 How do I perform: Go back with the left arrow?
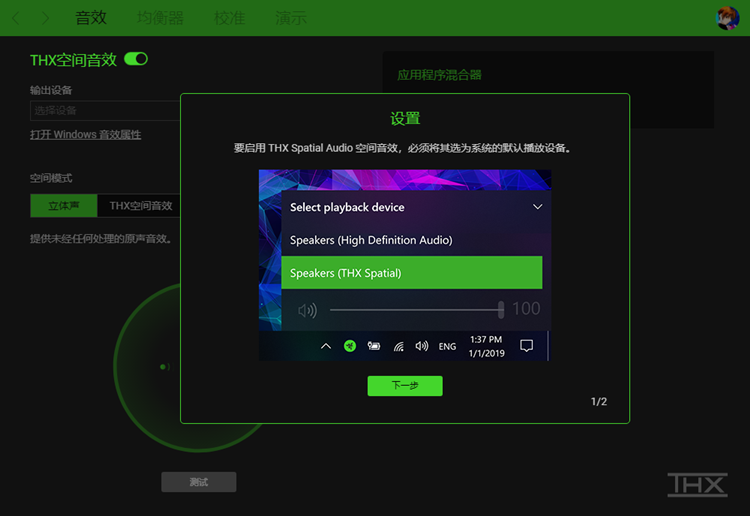click(16, 19)
